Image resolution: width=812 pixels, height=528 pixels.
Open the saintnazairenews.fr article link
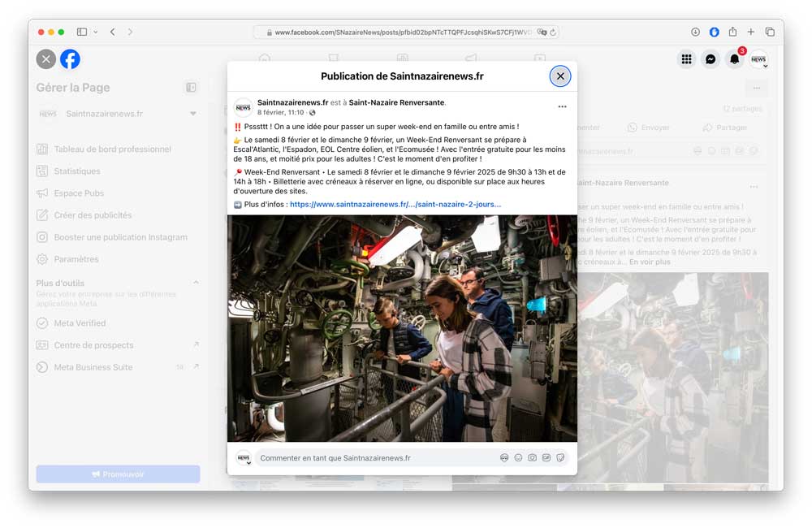tap(395, 205)
